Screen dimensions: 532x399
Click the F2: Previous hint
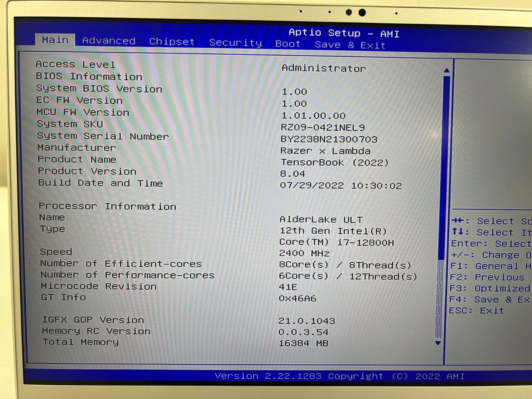pos(490,277)
